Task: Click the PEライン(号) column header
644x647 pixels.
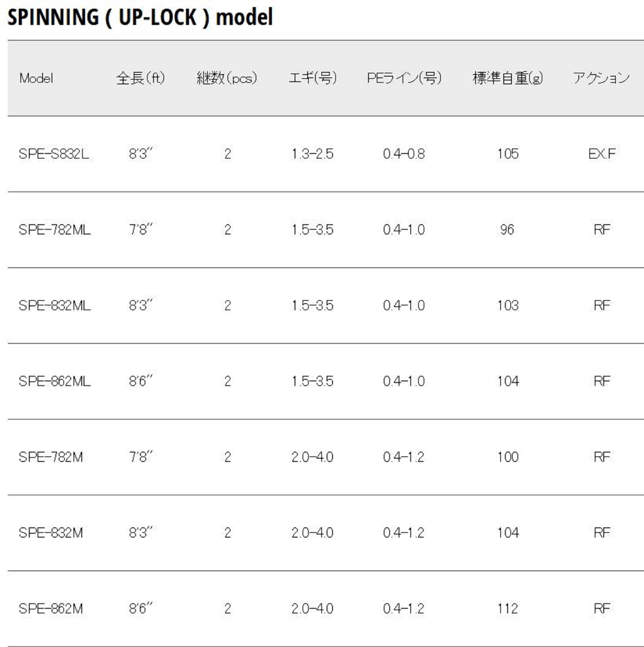Action: (404, 78)
